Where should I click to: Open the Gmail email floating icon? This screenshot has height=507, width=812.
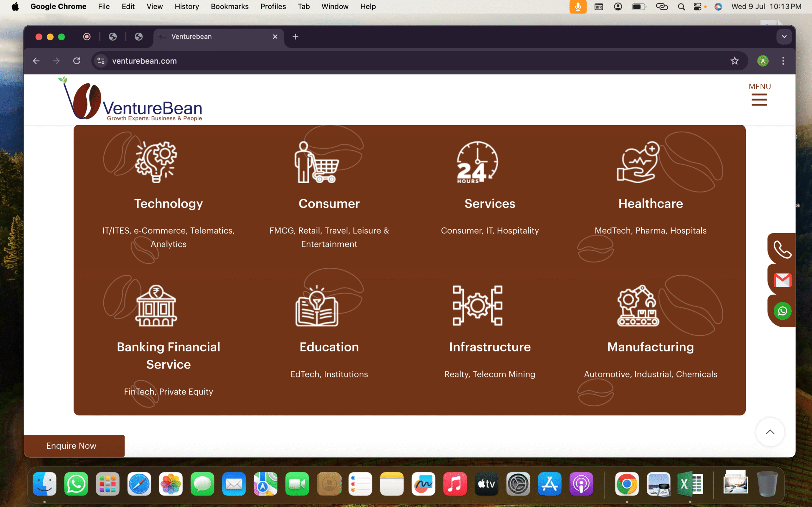[782, 280]
